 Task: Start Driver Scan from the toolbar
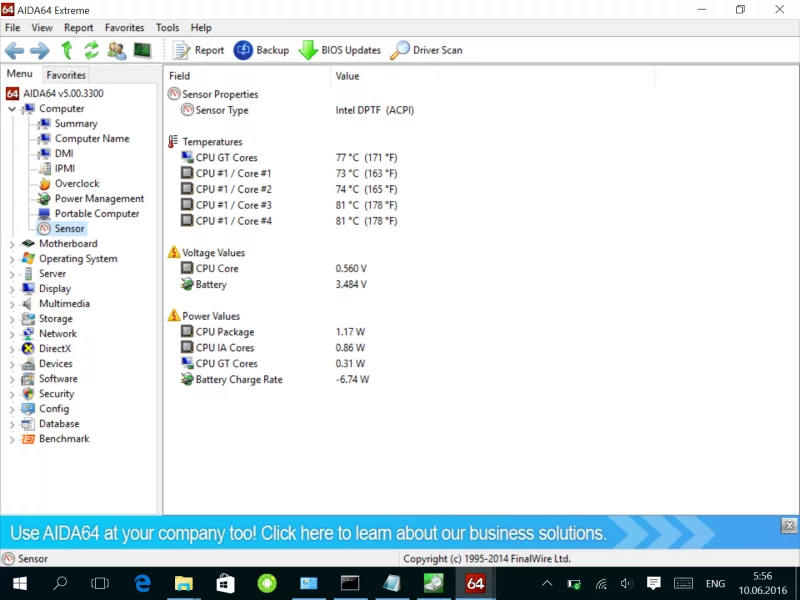coord(427,50)
